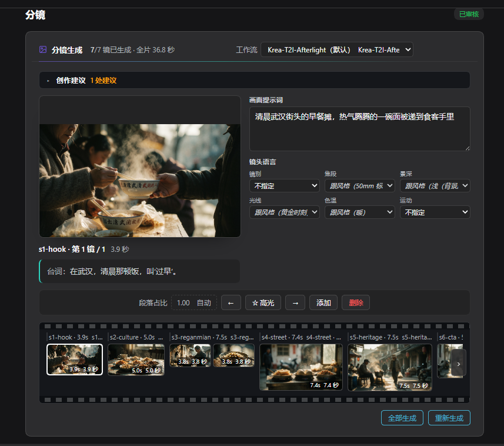Image resolution: width=504 pixels, height=446 pixels.
Task: Click the prompt textarea resize grip
Action: click(x=468, y=148)
